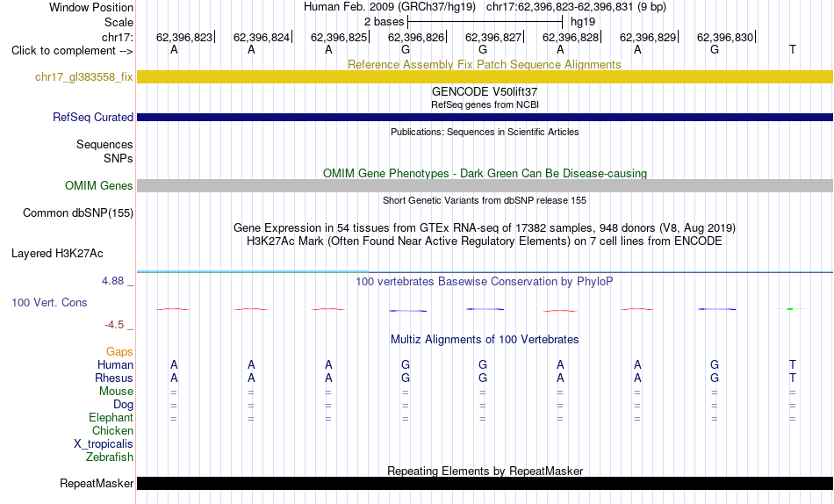Screen dimensions: 834x504
Task: Open the GTEx Gene Expression track title
Action: (x=485, y=227)
